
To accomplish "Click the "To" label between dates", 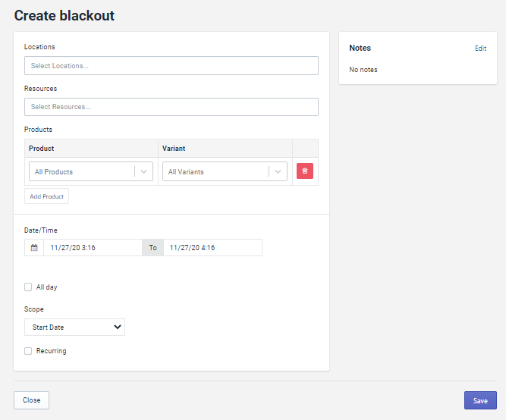I will click(x=152, y=248).
